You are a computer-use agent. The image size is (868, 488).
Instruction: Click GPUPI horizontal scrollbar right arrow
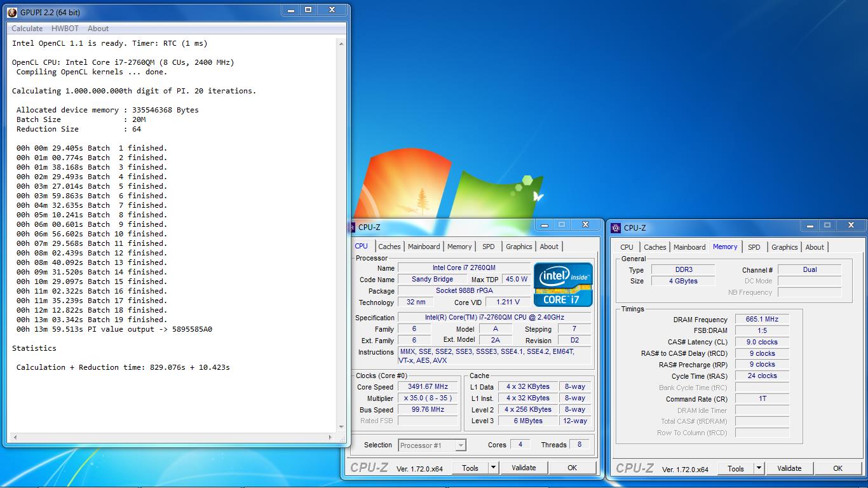pyautogui.click(x=330, y=437)
